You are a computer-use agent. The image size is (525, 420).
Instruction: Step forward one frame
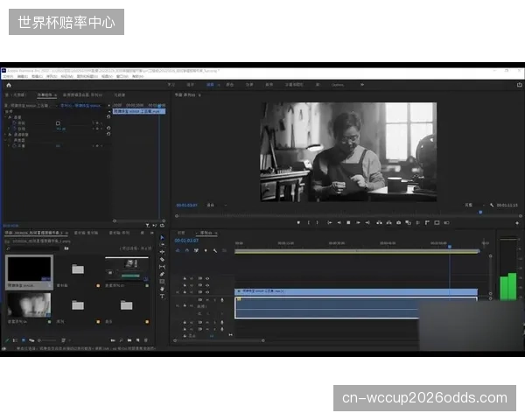point(358,223)
